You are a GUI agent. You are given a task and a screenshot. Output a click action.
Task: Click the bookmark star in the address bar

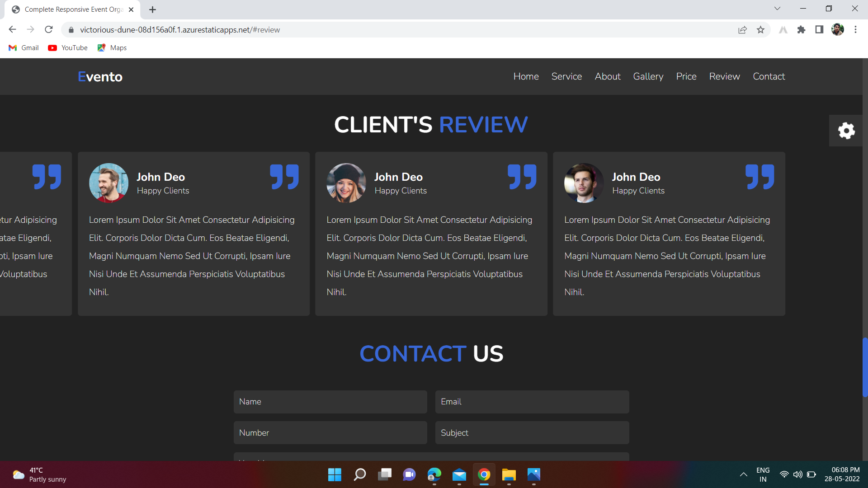coord(761,29)
